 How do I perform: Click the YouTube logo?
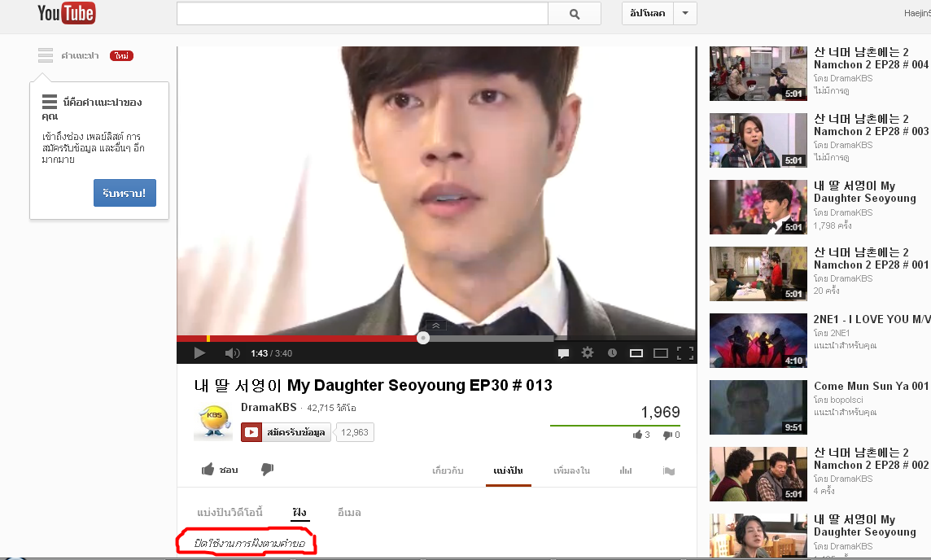pos(66,13)
